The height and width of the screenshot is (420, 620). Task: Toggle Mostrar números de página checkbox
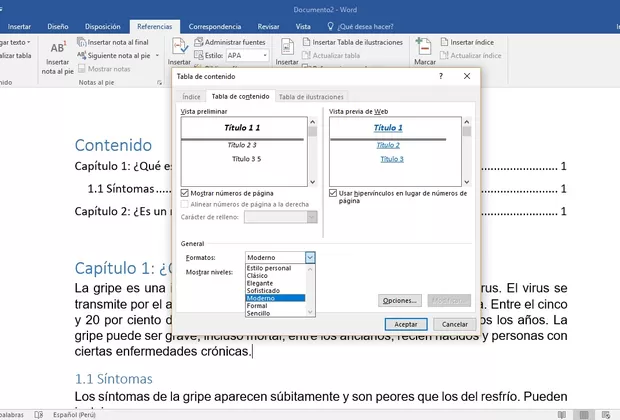[184, 193]
